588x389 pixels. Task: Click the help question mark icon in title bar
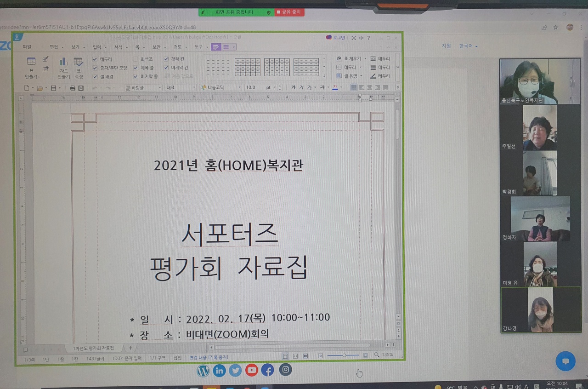[x=368, y=38]
